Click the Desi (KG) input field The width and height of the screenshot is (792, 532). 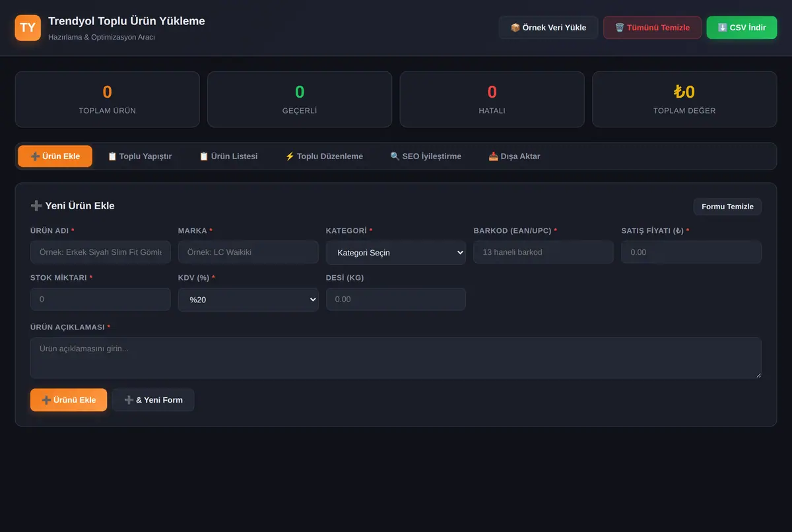click(x=396, y=299)
